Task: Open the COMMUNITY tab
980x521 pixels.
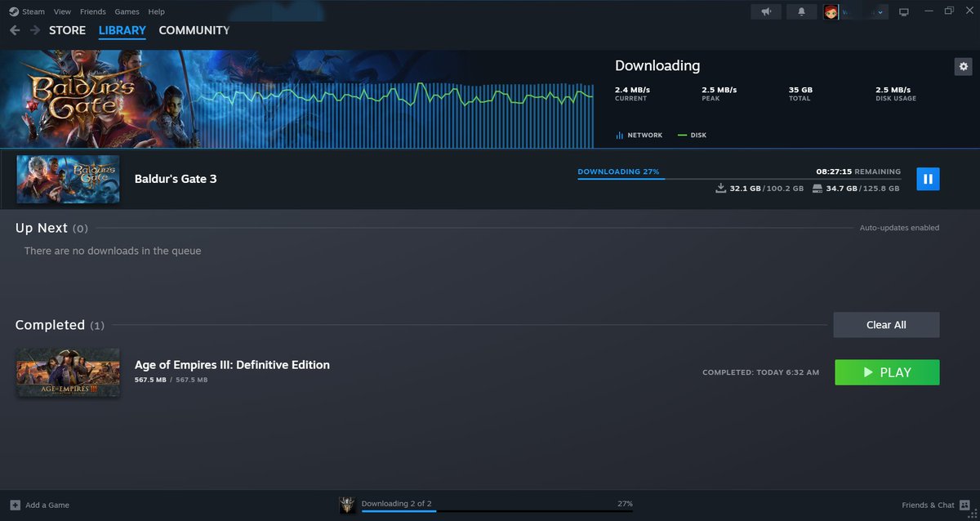Action: tap(194, 30)
